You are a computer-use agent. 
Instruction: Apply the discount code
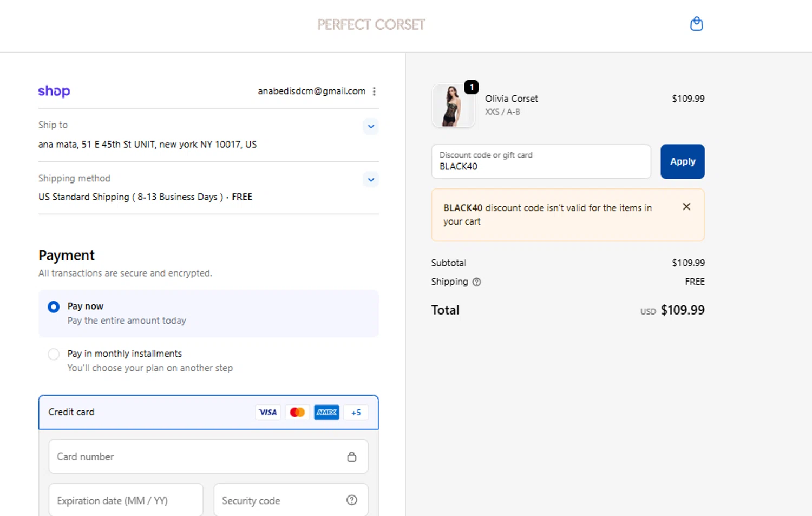pos(683,161)
